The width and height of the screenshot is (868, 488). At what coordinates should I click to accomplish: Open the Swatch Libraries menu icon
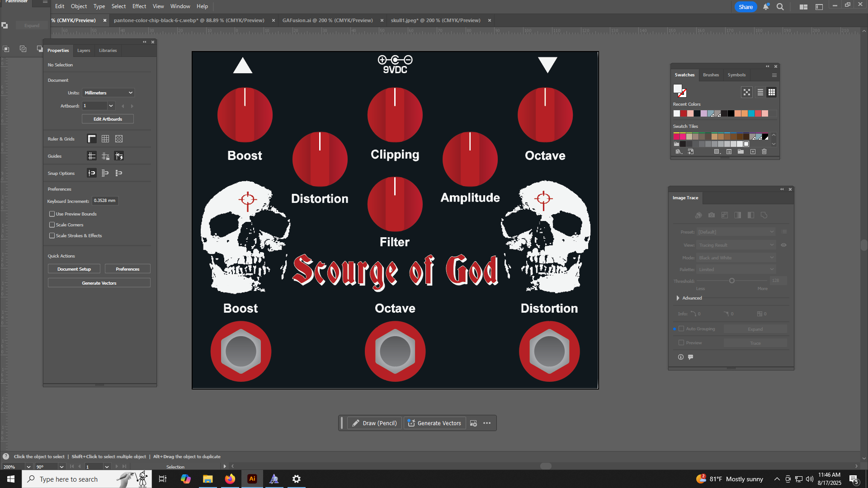coord(678,152)
